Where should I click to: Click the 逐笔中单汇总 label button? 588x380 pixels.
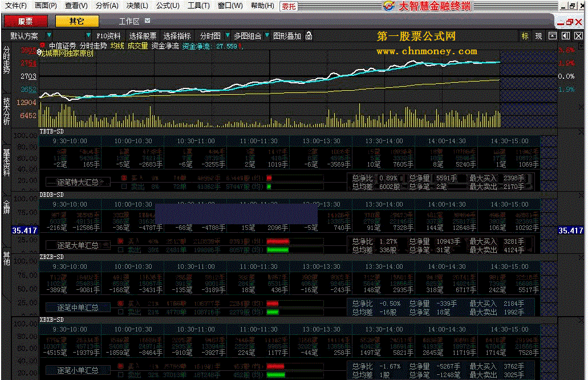78,308
